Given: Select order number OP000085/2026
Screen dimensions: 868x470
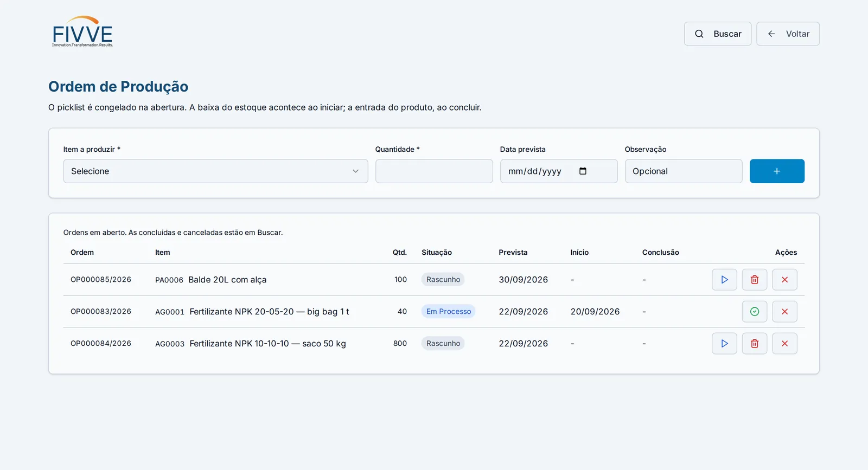Looking at the screenshot, I should 101,280.
